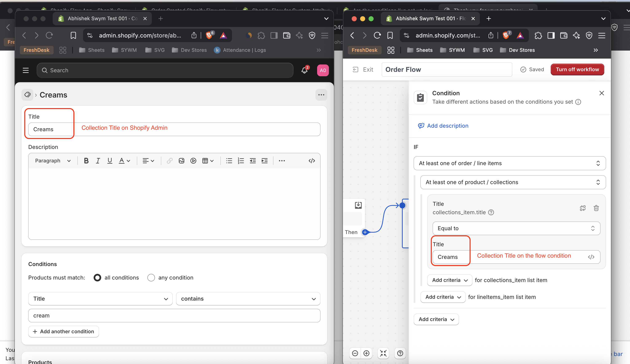Reload page in right browser window

tap(377, 35)
